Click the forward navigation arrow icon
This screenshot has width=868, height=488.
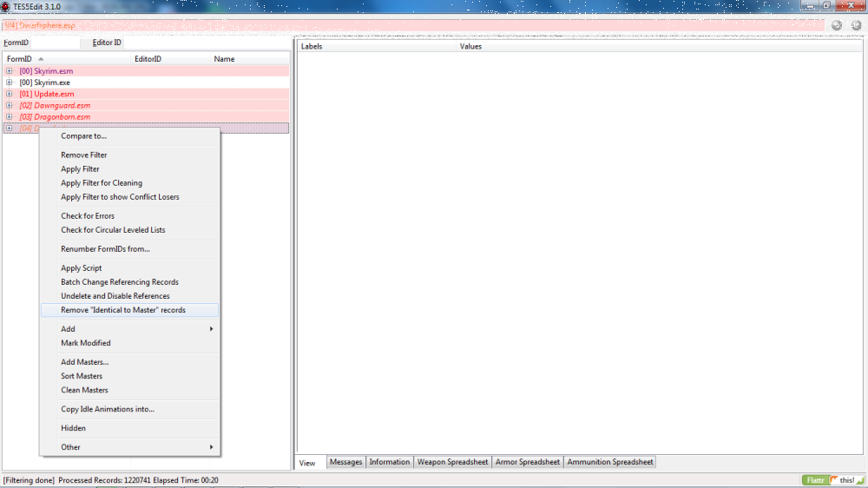click(856, 25)
